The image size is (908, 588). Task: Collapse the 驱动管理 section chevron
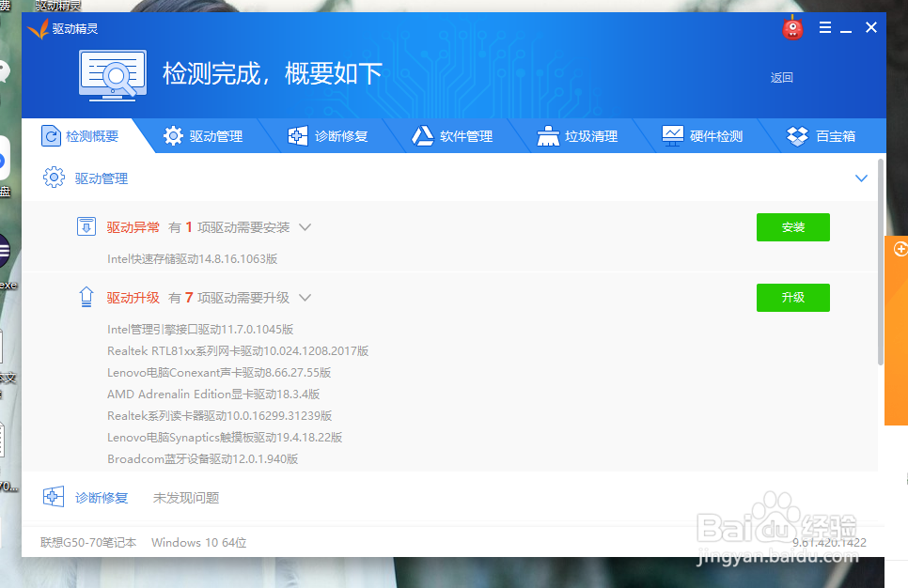(861, 178)
